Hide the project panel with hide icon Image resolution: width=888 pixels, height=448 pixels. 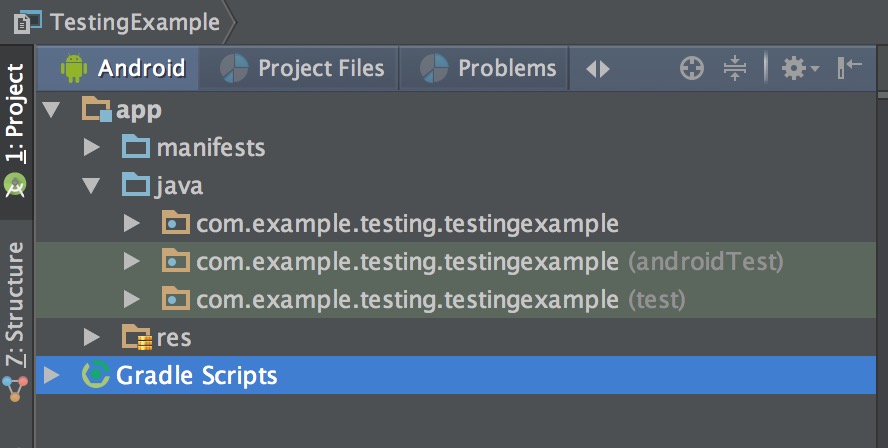coord(849,69)
